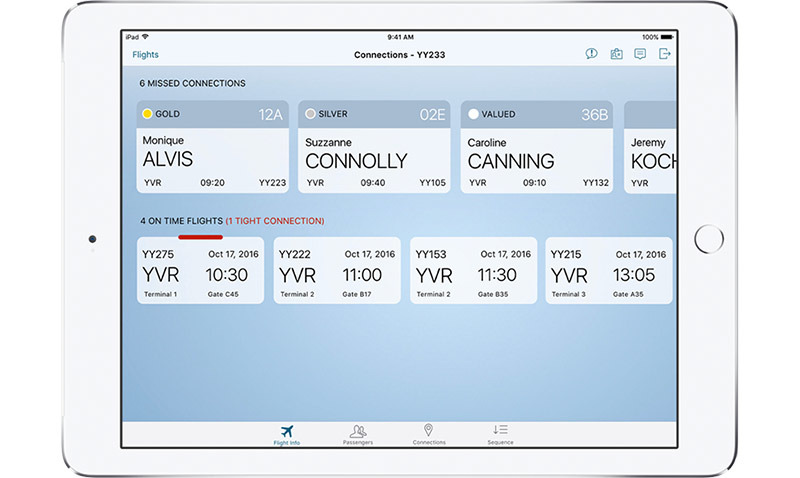Open Suzzanne CONNOLLY passenger card
800x478 pixels.
click(374, 147)
